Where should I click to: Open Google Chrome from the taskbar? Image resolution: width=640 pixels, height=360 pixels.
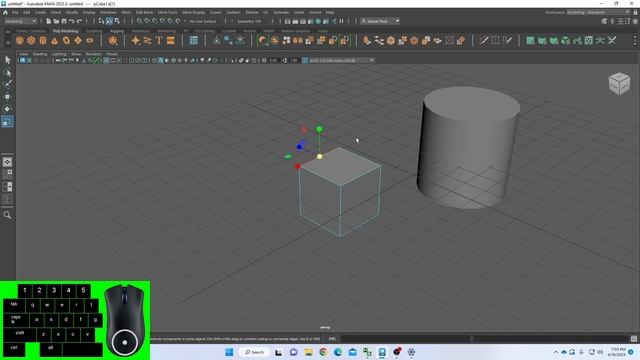coord(323,352)
